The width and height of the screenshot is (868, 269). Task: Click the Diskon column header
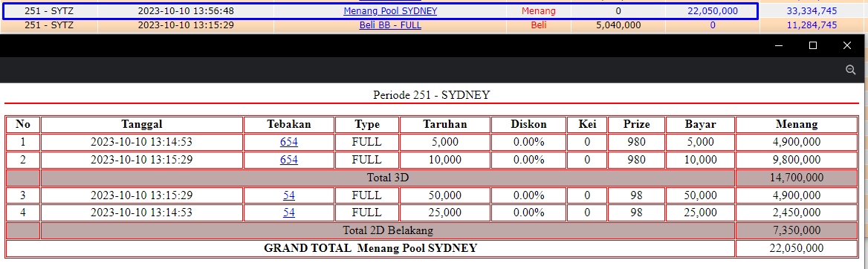point(528,124)
